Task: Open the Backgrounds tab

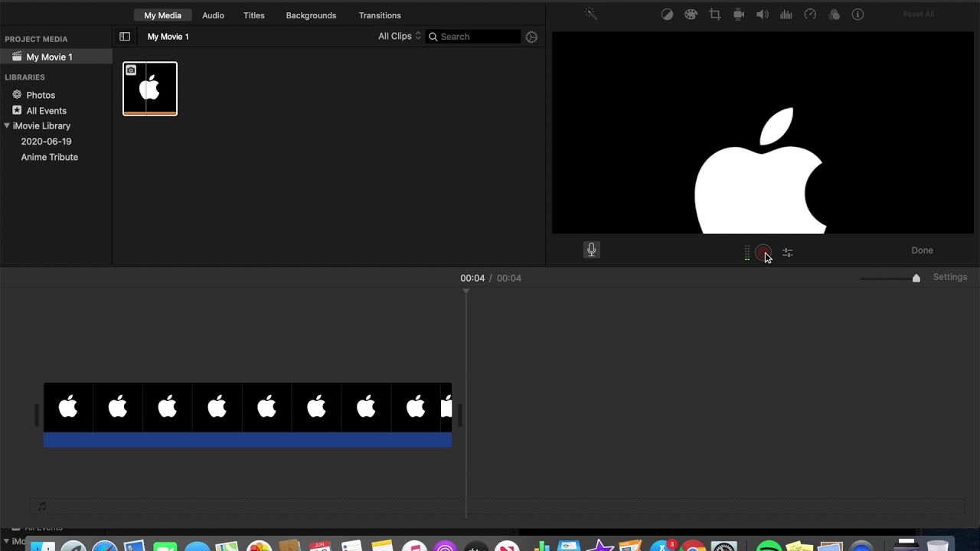Action: coord(311,15)
